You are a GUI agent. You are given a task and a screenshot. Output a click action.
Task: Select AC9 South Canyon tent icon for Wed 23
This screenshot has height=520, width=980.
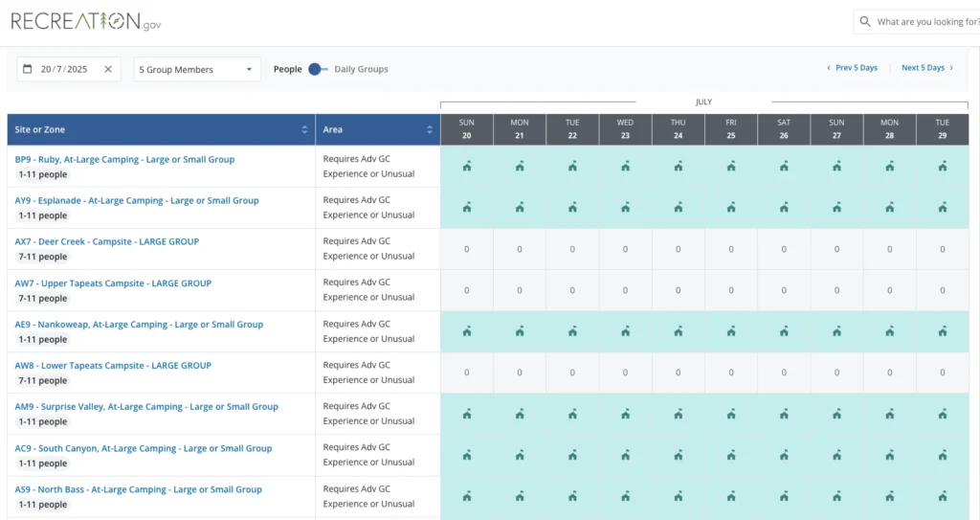click(626, 456)
